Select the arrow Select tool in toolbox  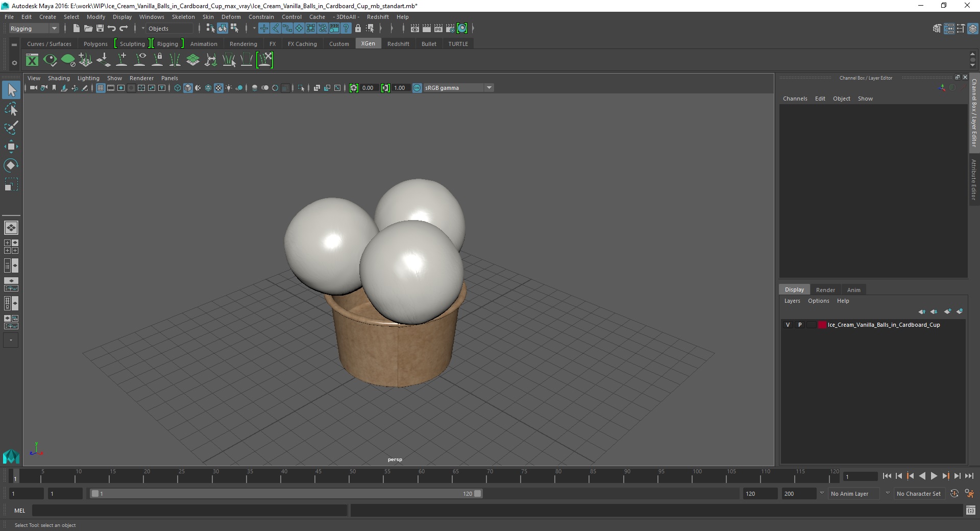point(11,90)
